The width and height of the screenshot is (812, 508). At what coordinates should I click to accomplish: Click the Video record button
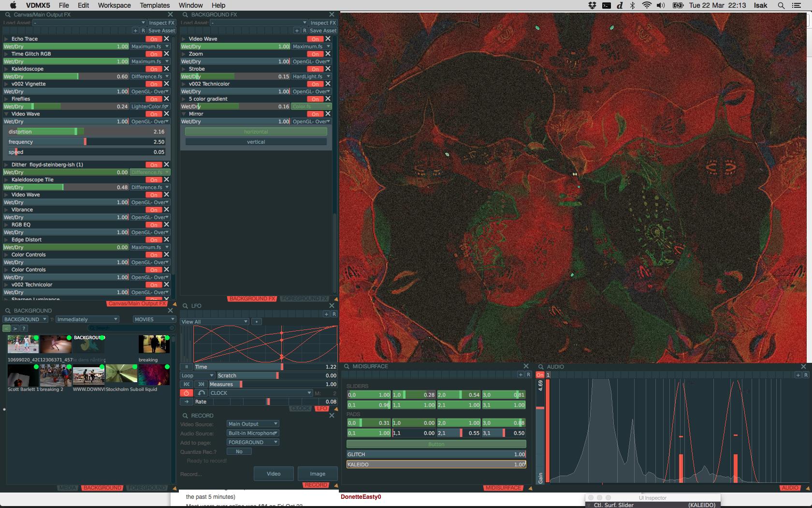pos(274,474)
